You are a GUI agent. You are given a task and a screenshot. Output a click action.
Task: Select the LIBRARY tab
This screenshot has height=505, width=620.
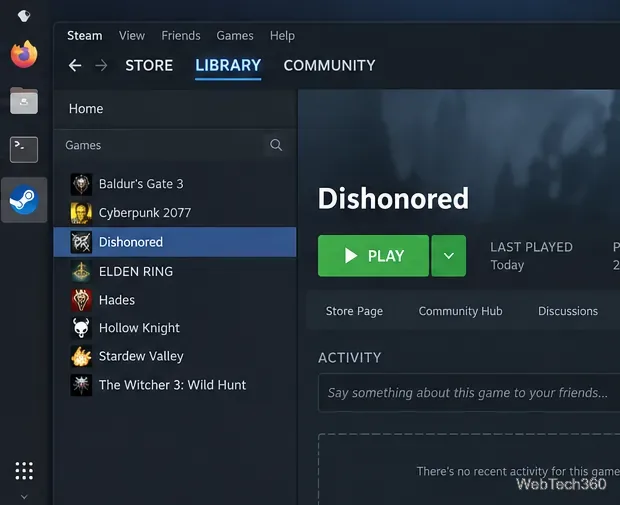click(x=228, y=65)
